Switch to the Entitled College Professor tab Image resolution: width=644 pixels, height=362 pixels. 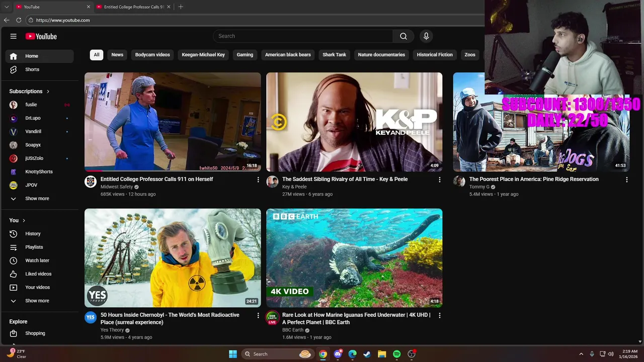tap(133, 7)
